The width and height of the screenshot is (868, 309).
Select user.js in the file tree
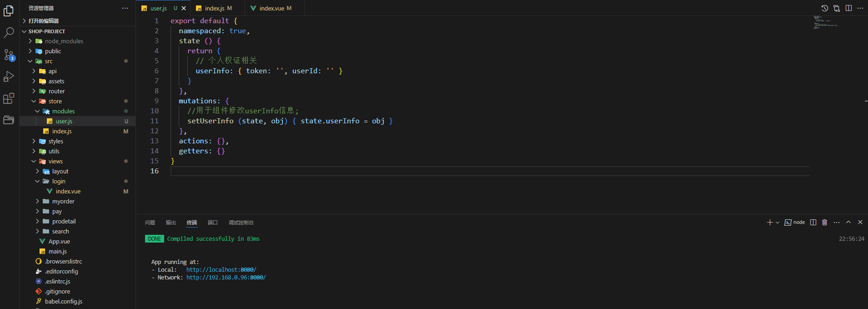coord(77,121)
